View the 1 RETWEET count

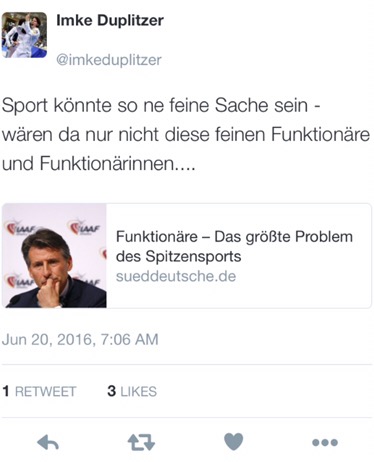39,391
